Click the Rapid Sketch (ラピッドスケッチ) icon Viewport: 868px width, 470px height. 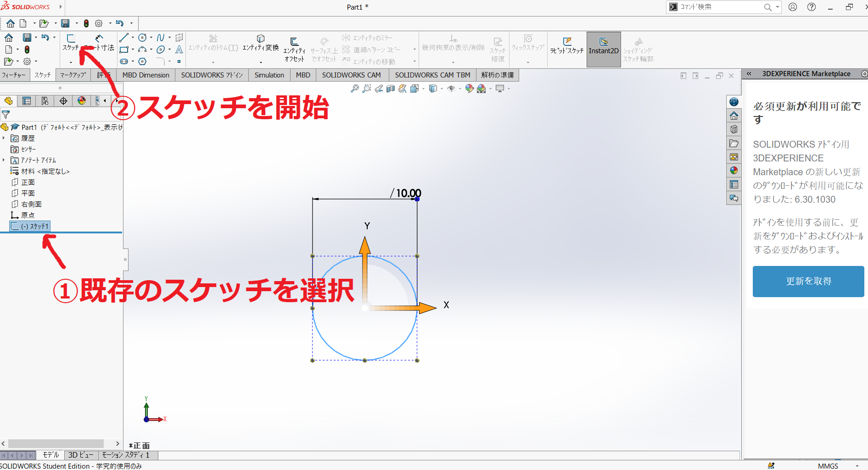point(567,46)
